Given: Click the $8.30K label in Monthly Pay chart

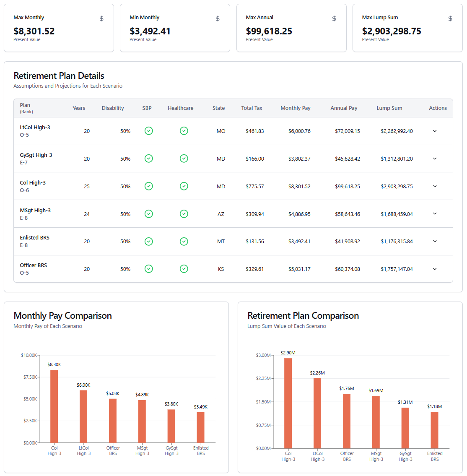Looking at the screenshot, I should [54, 364].
